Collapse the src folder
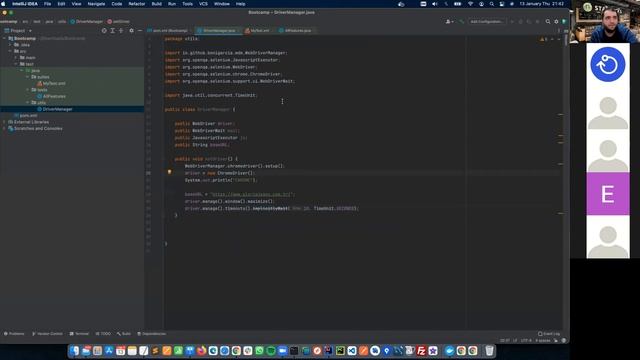 [10, 51]
